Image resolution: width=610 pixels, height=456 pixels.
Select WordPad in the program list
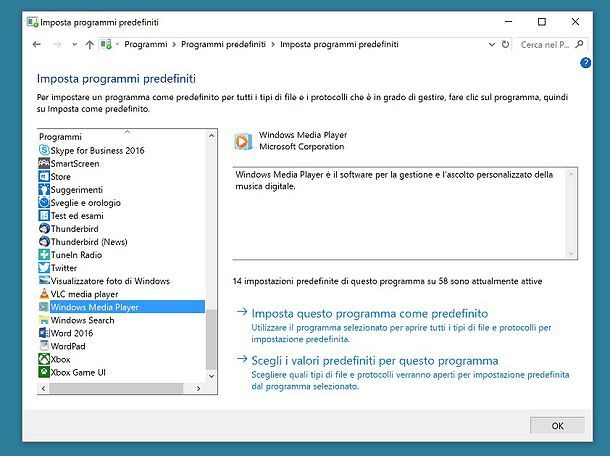[68, 346]
